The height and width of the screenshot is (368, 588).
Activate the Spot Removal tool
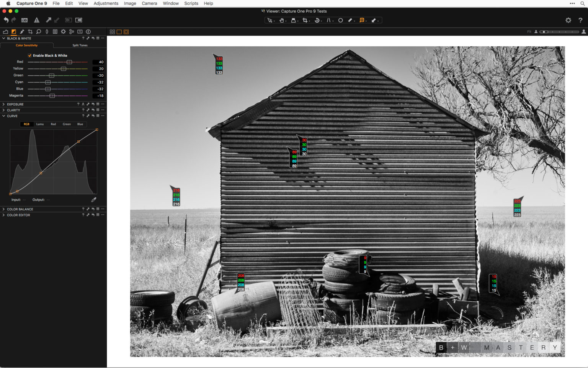tap(340, 20)
